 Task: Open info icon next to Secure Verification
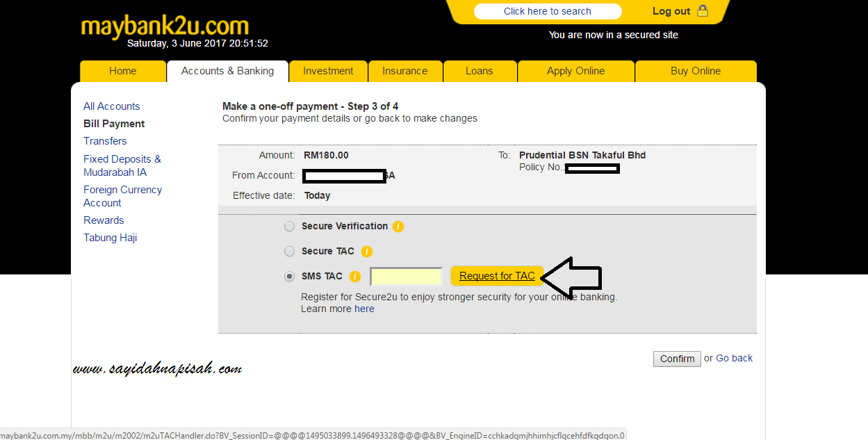398,227
